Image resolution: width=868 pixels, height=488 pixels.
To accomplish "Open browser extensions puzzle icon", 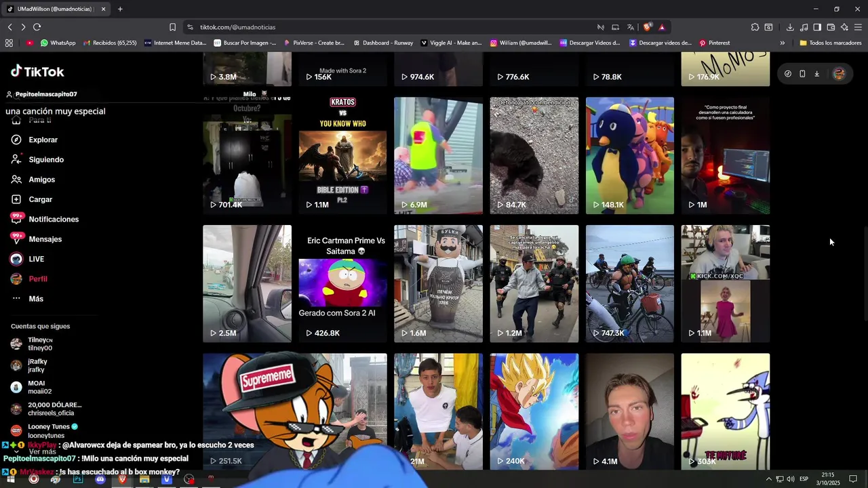I will click(x=755, y=27).
